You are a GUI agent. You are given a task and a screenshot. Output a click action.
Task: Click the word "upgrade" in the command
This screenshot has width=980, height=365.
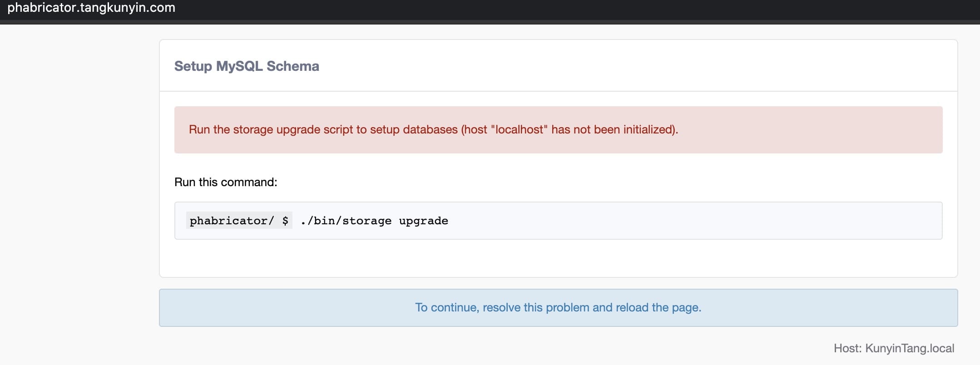pos(423,221)
